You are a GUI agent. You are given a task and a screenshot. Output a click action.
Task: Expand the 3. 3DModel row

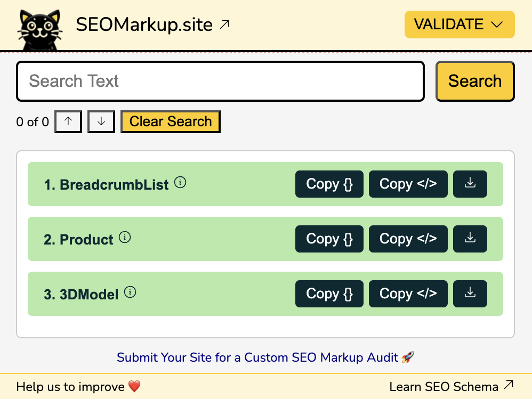[265, 294]
